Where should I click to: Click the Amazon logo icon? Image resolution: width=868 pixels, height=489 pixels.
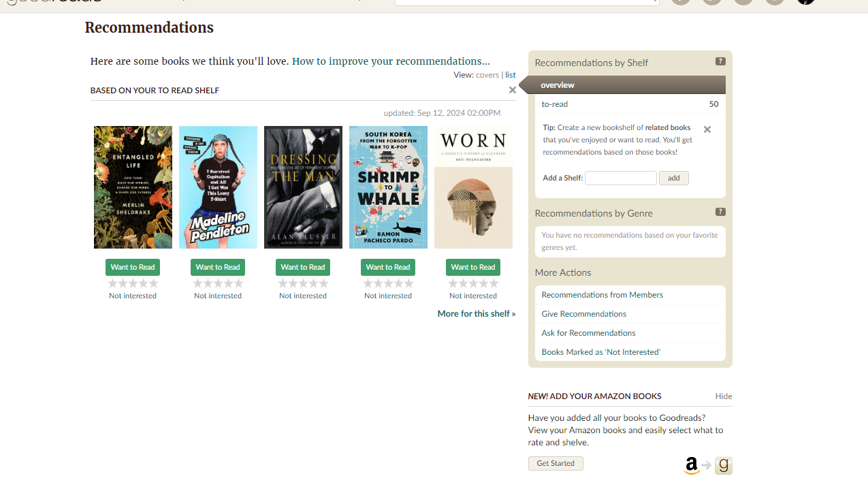pyautogui.click(x=692, y=466)
